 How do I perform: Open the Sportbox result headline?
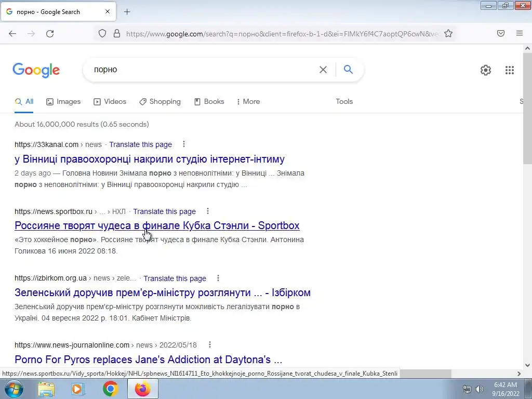click(157, 225)
